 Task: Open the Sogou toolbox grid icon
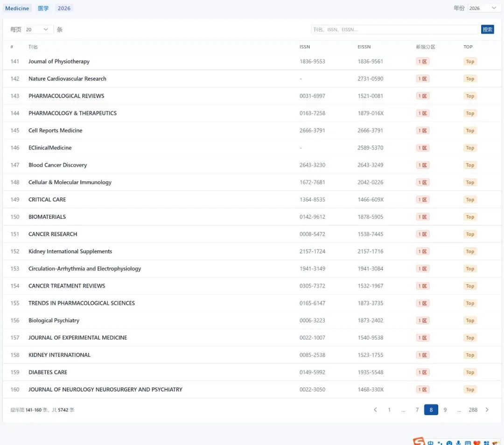486,443
